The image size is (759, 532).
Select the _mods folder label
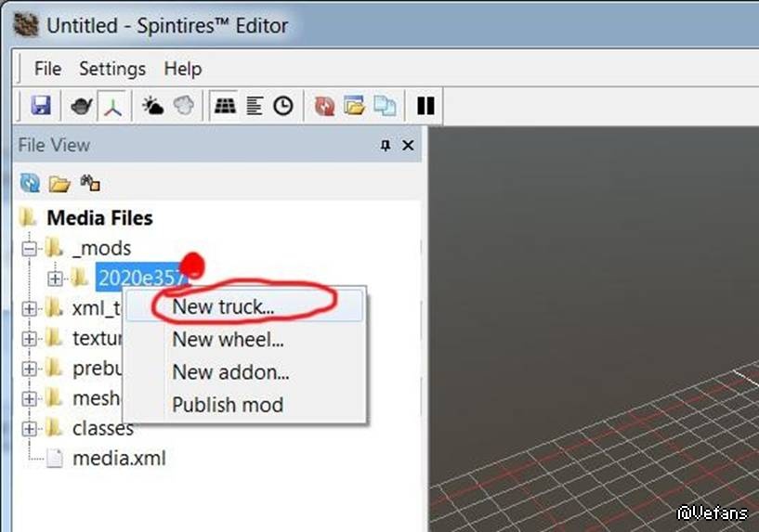point(101,248)
